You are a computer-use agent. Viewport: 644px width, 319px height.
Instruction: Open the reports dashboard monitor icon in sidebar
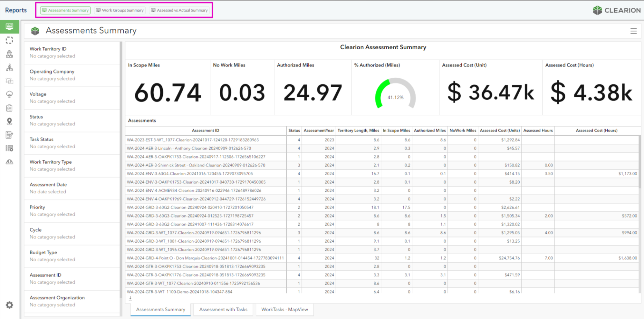(x=9, y=27)
